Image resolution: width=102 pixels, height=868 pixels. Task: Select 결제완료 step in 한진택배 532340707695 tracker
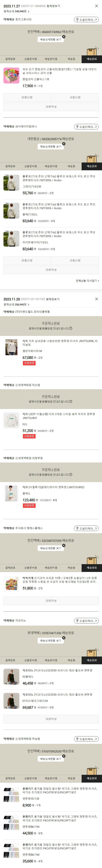[x=10, y=568]
